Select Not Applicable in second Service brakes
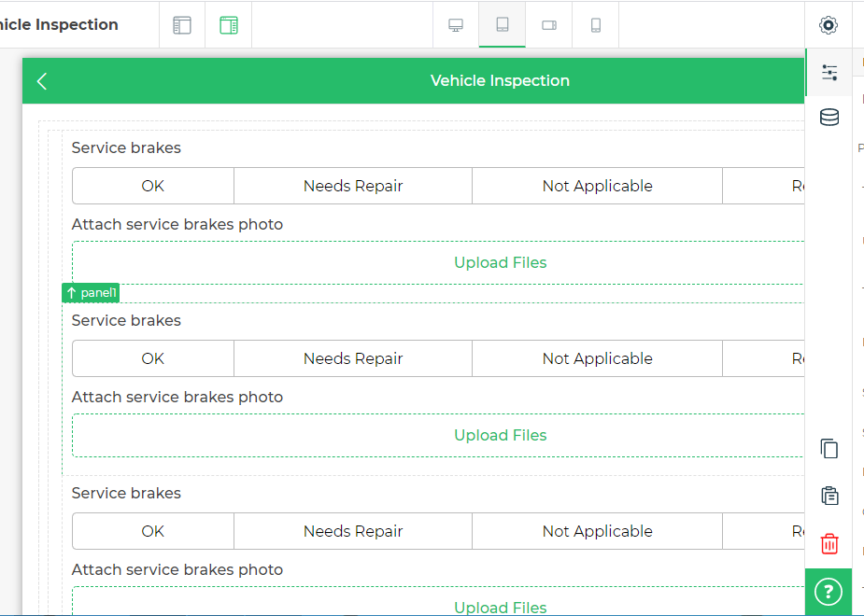The image size is (864, 616). [597, 358]
